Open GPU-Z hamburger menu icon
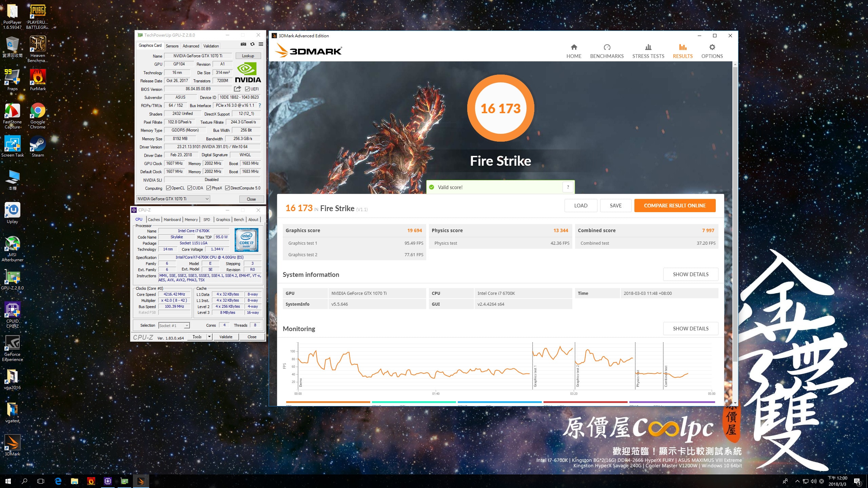The width and height of the screenshot is (868, 488). 261,44
